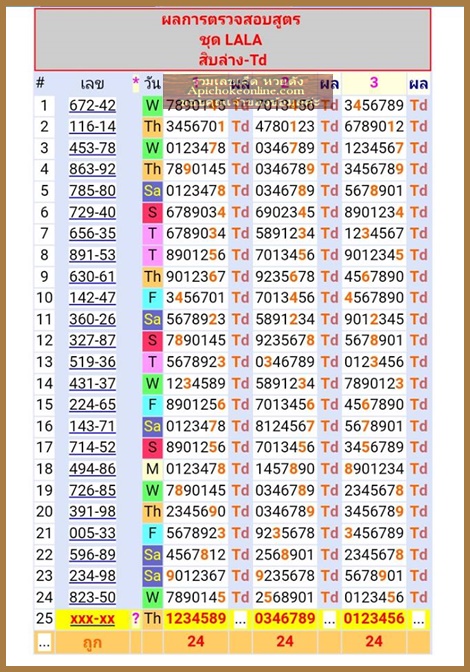470x672 pixels.
Task: Click the 823-50 number link
Action: tap(93, 597)
